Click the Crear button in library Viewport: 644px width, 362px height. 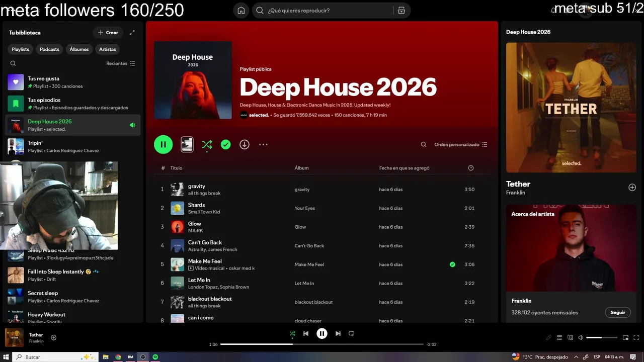point(108,33)
